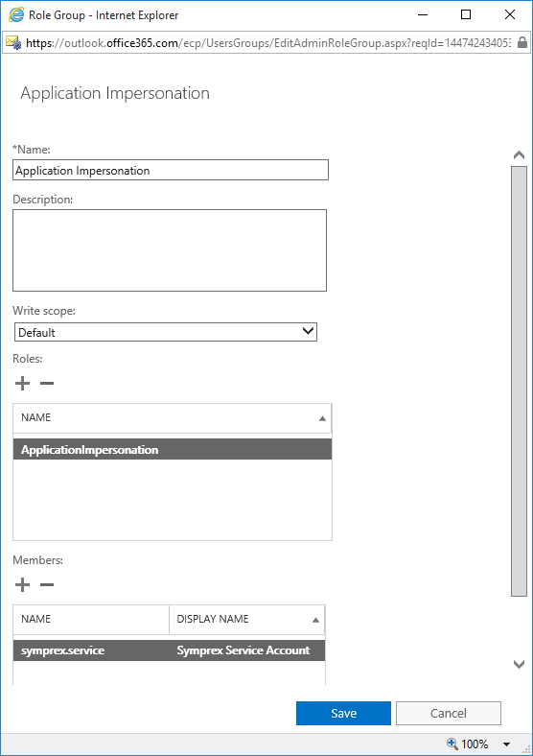Select the ApplicationImpersonation role row
533x756 pixels.
point(173,449)
